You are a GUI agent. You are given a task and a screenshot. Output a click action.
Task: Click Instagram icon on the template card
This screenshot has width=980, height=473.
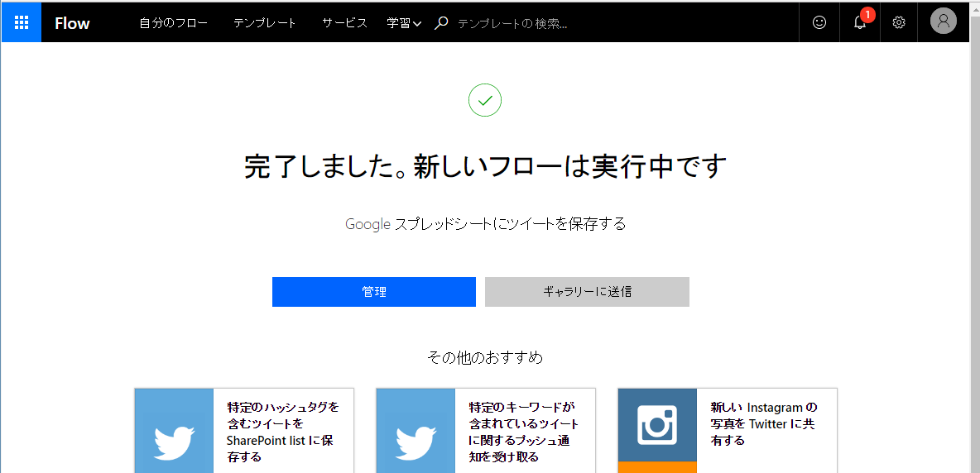coord(657,426)
